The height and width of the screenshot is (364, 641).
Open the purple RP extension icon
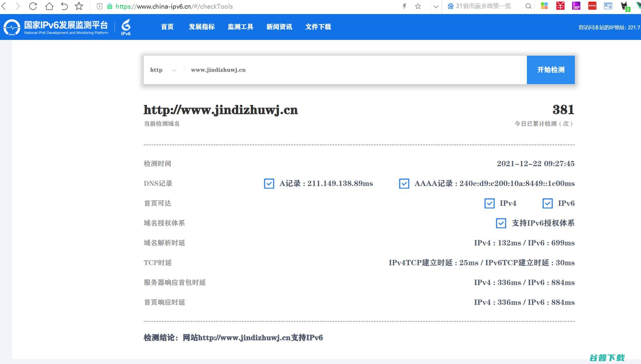tap(576, 6)
